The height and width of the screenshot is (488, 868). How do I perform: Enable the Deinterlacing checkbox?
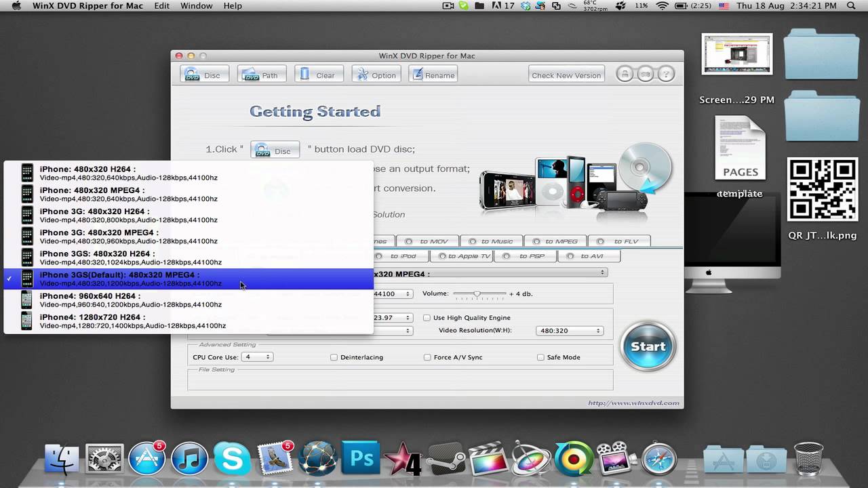click(334, 357)
